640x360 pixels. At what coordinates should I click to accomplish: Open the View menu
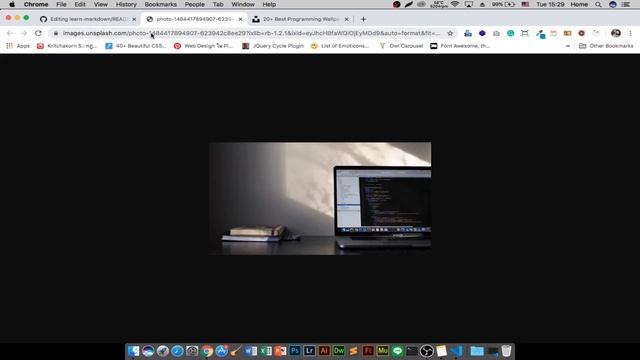[x=100, y=4]
